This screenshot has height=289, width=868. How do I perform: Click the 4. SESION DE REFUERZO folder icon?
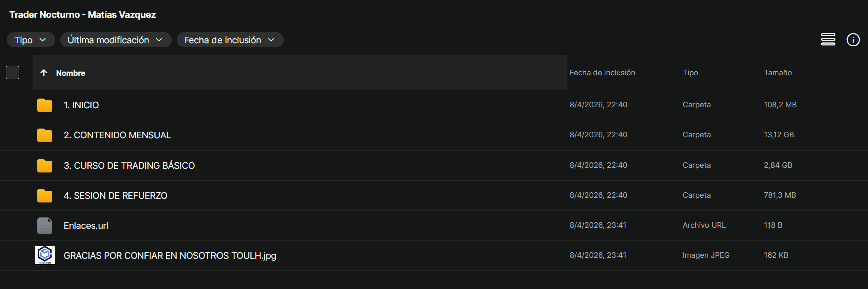[x=45, y=196]
